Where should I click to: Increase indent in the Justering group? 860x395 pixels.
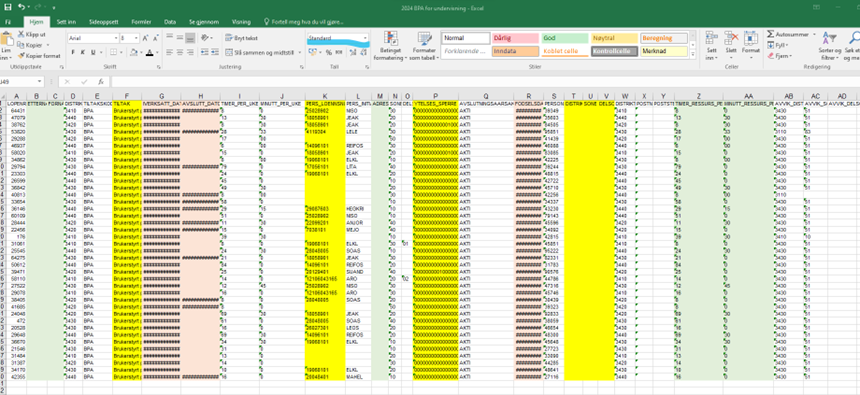214,53
